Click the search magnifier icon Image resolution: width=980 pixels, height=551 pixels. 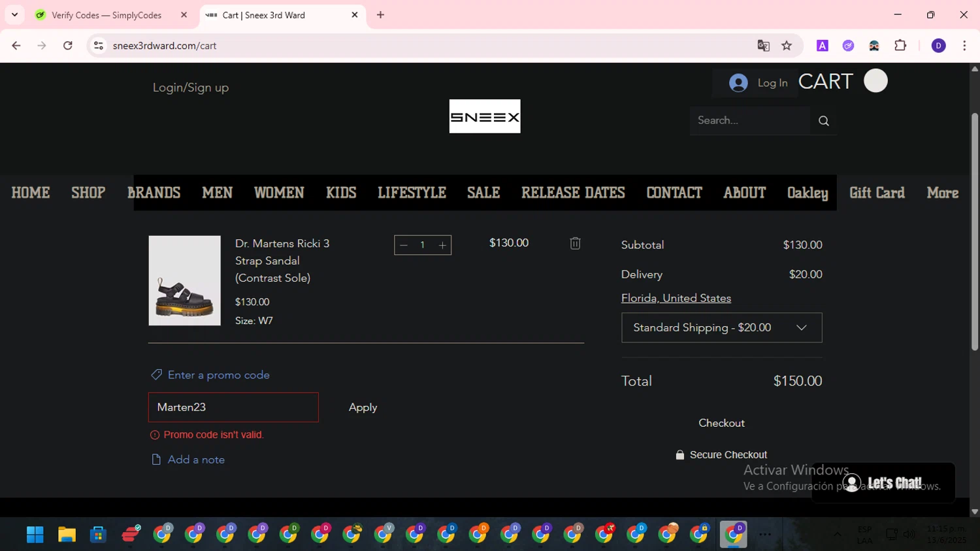[823, 121]
